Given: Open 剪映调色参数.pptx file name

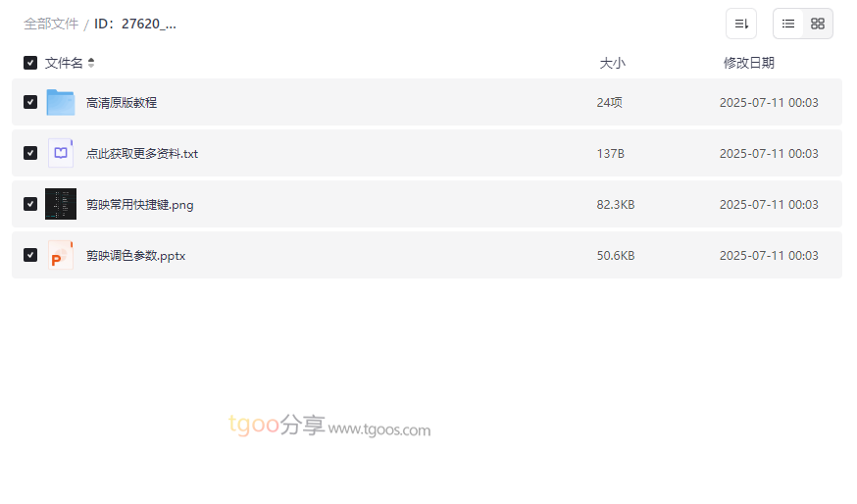Looking at the screenshot, I should click(x=135, y=255).
